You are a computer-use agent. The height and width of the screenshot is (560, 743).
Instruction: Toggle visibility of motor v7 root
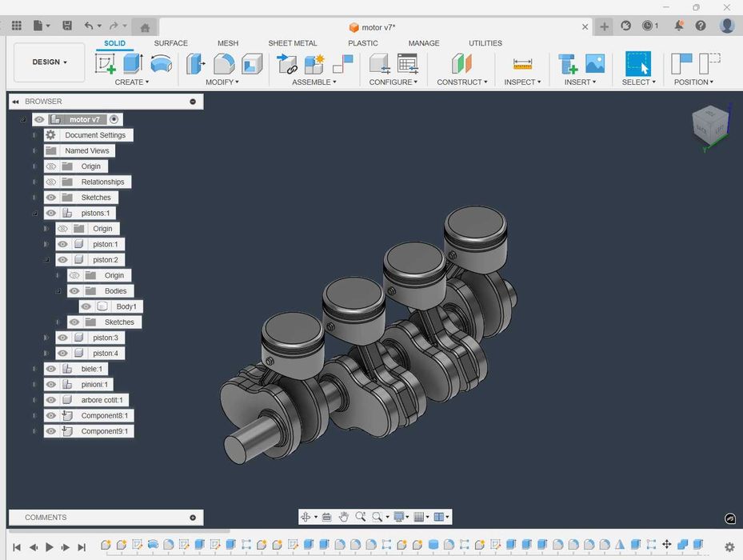tap(39, 119)
